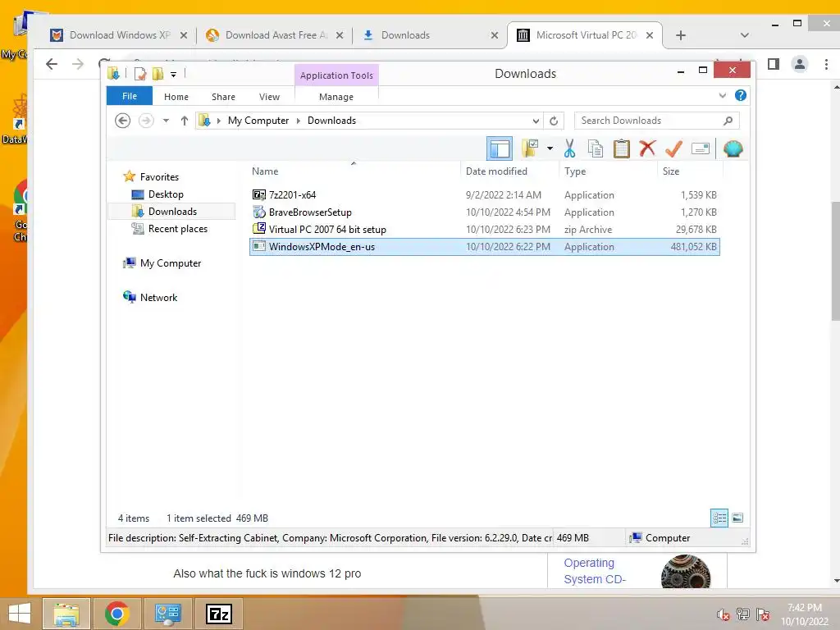Open the File ribbon tab
This screenshot has width=840, height=630.
point(130,96)
